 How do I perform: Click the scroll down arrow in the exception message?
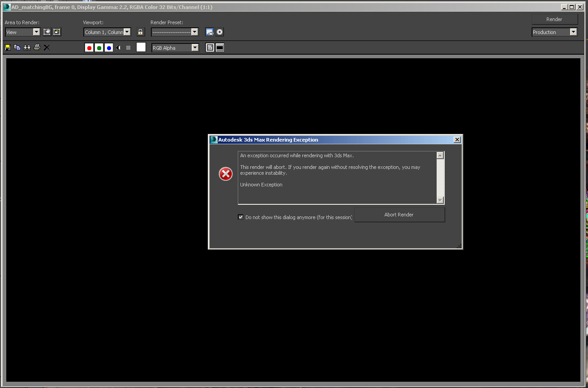click(440, 200)
